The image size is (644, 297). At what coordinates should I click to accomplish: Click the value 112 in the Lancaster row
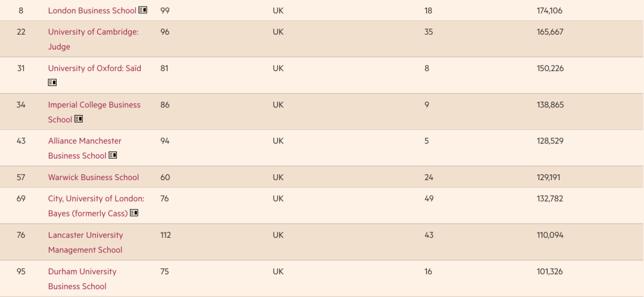(x=166, y=235)
